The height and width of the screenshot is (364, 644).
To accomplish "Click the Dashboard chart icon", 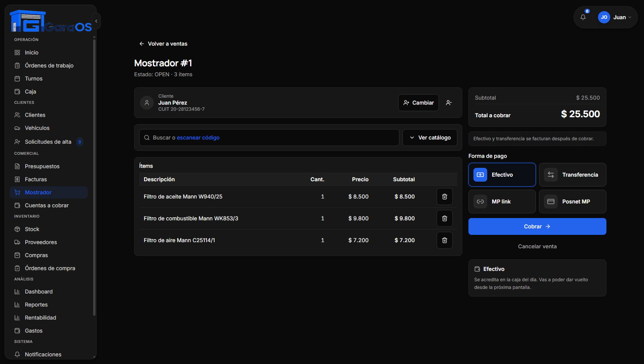I will tap(17, 292).
